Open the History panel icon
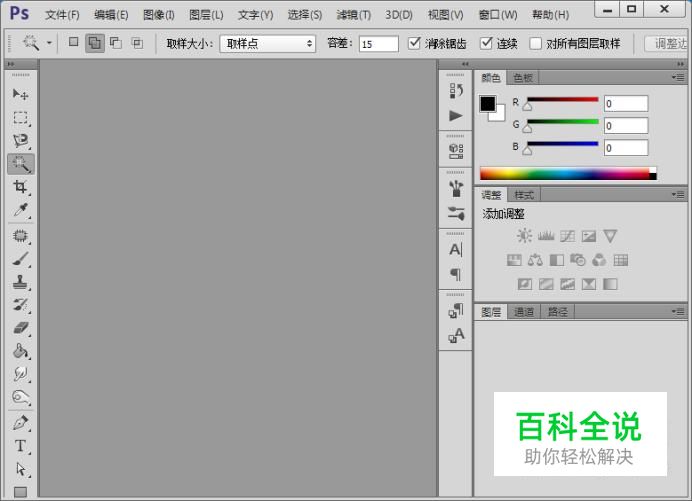 456,91
